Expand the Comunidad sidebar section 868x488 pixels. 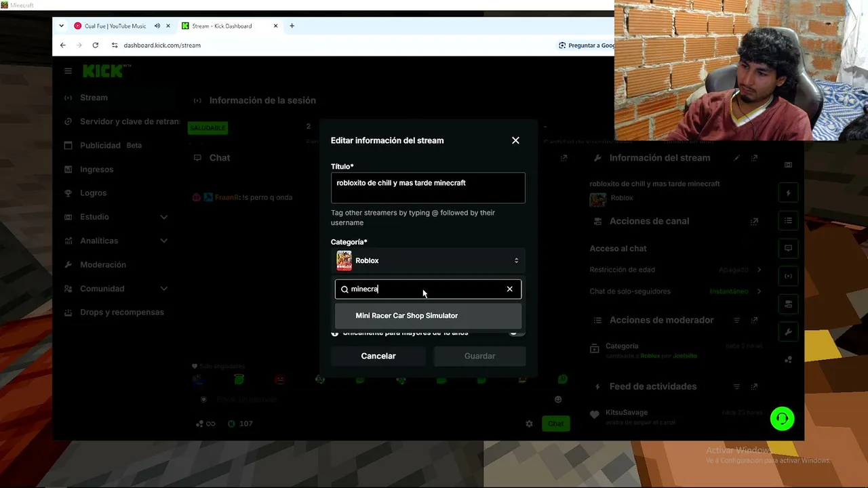[117, 289]
